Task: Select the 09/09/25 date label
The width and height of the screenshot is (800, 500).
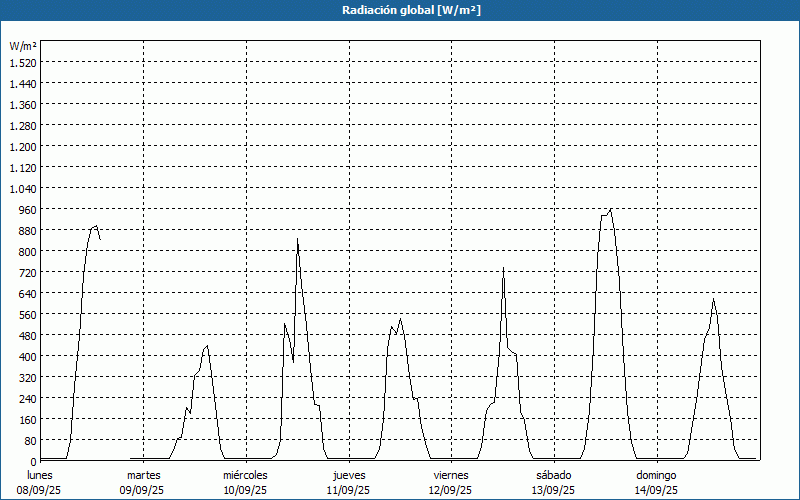Action: [x=143, y=490]
